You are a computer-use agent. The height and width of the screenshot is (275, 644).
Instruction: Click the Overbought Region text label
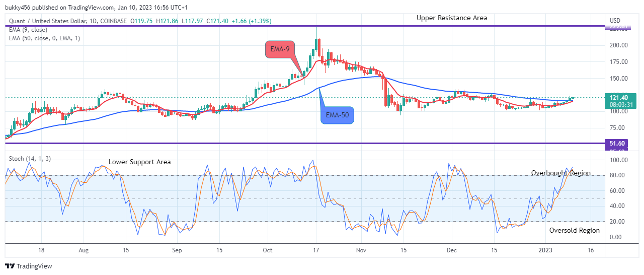tap(561, 173)
